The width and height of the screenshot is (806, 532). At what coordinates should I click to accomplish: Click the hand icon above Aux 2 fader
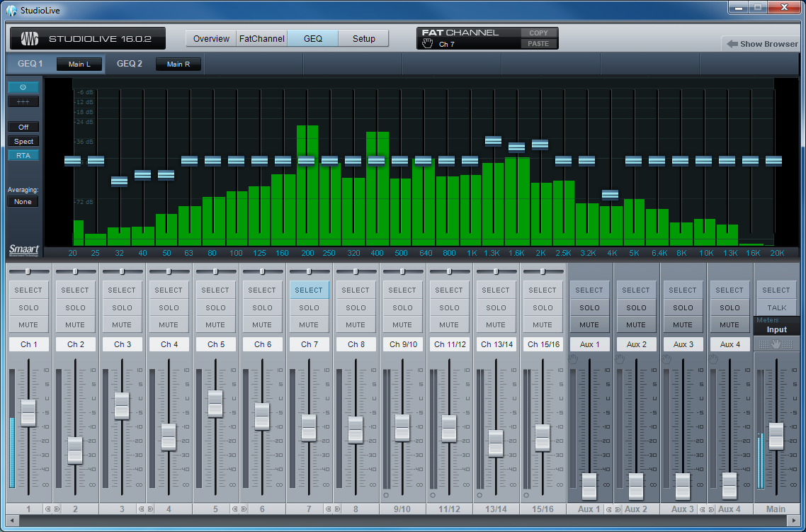(x=620, y=358)
